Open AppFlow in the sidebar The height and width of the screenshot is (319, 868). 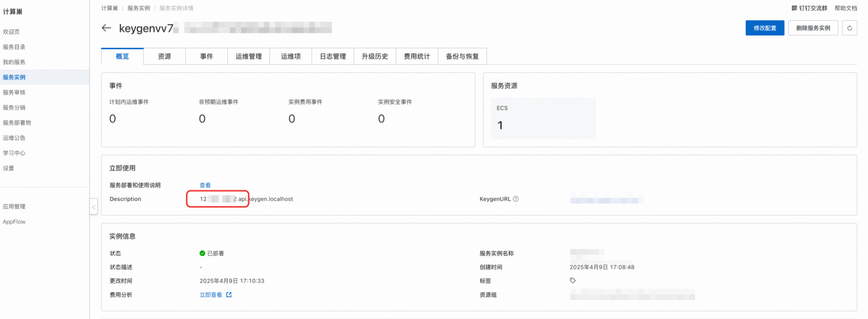tap(14, 222)
